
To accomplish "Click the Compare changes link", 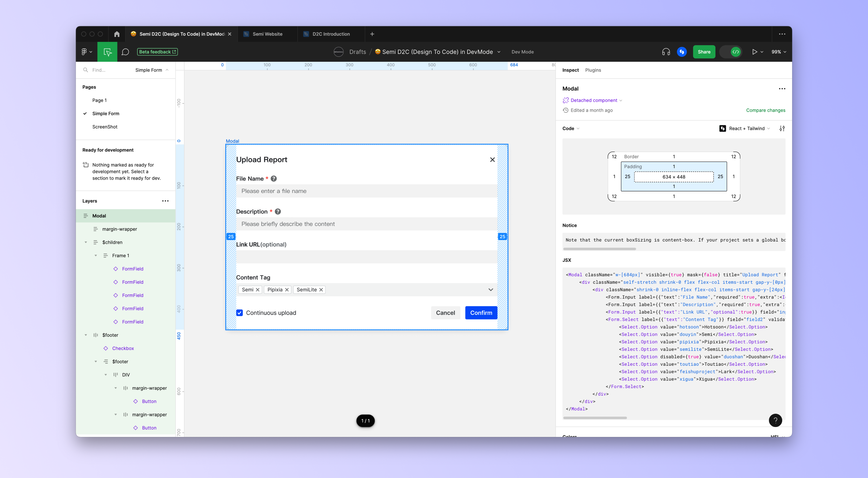I will coord(766,110).
